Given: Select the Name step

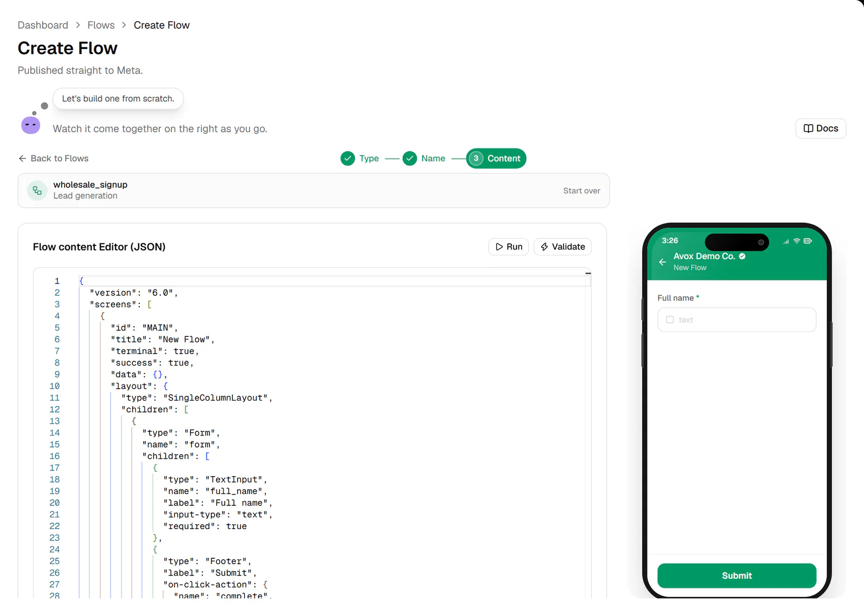Looking at the screenshot, I should (424, 158).
